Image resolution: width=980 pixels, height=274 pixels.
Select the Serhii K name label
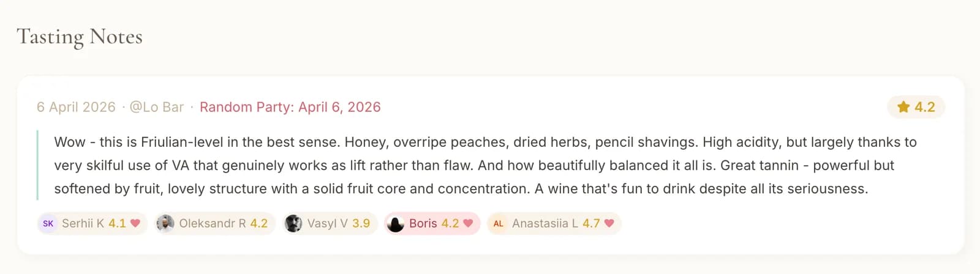pos(83,224)
